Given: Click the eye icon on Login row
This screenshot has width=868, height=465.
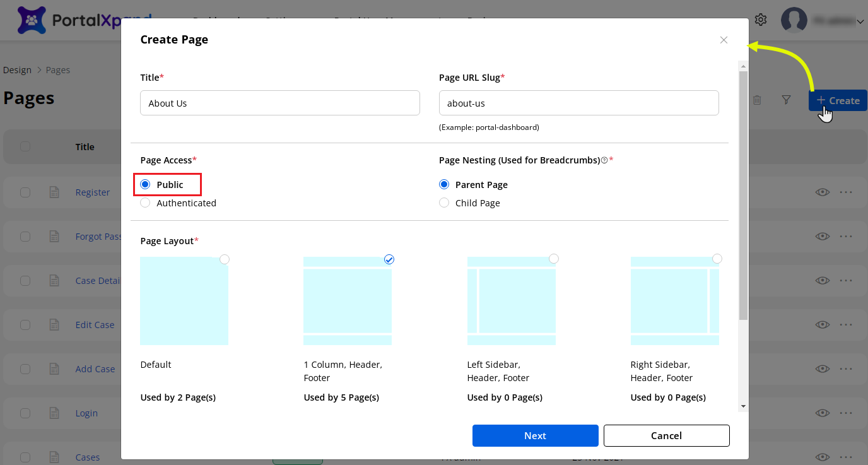Looking at the screenshot, I should pyautogui.click(x=822, y=413).
